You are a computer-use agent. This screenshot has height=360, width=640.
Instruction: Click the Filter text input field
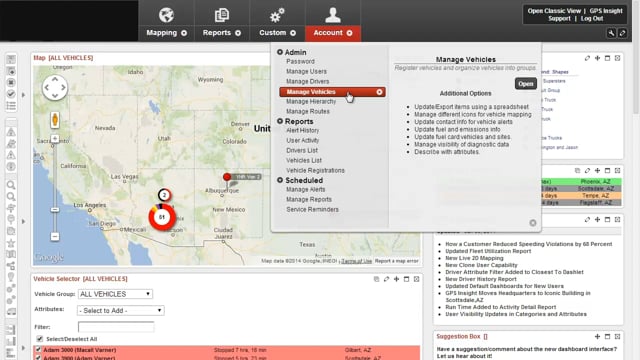(116, 327)
